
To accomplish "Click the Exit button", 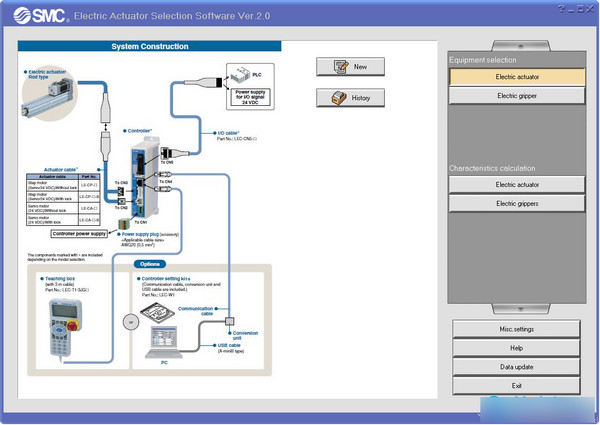I will 516,386.
